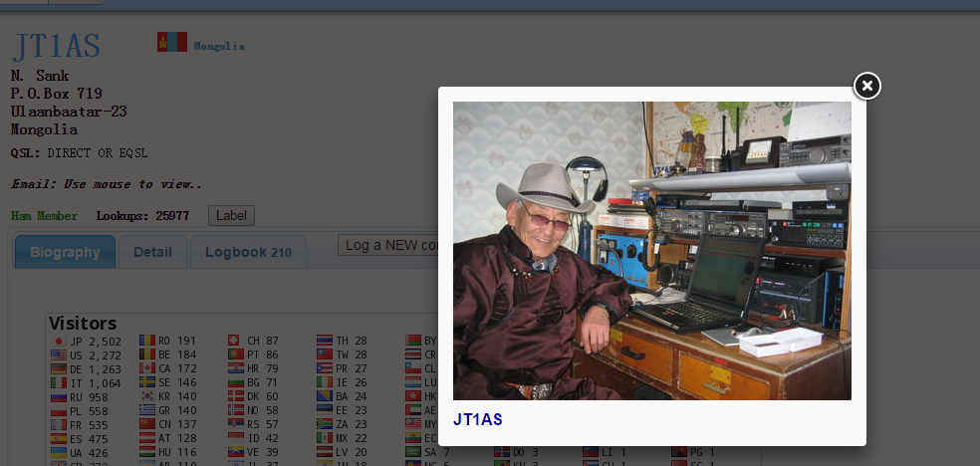The height and width of the screenshot is (466, 980).
Task: Click the Chile flag next to CL
Action: pos(413,368)
